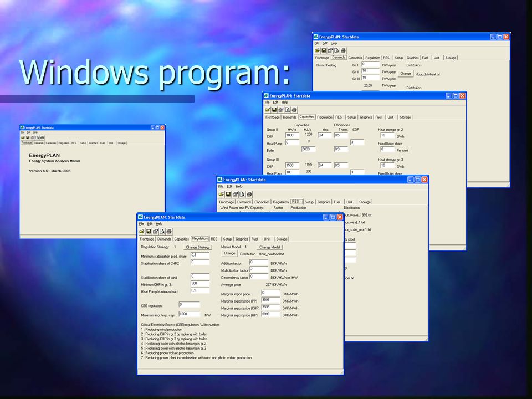Click print preview icon in RES window
The image size is (532, 399).
tap(242, 194)
